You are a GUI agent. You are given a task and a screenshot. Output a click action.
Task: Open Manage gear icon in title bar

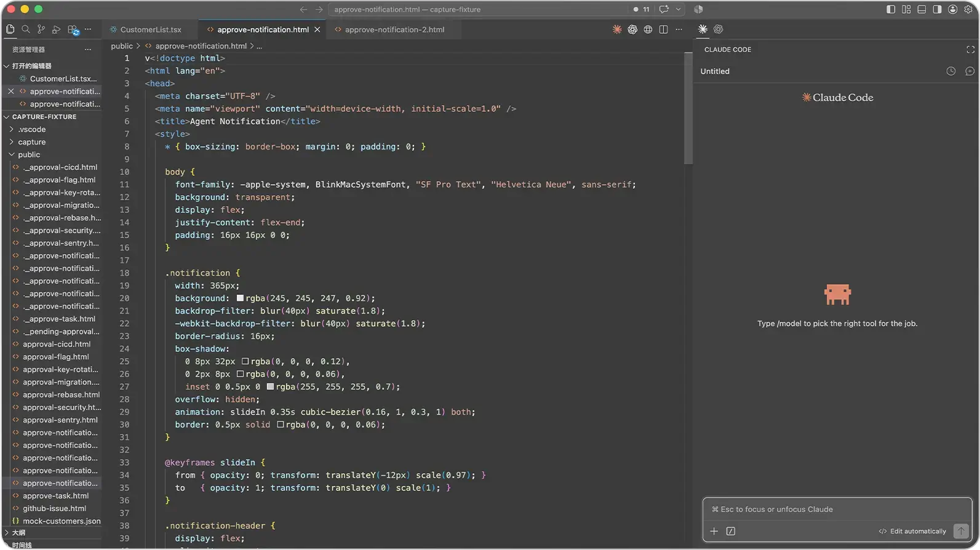[968, 9]
